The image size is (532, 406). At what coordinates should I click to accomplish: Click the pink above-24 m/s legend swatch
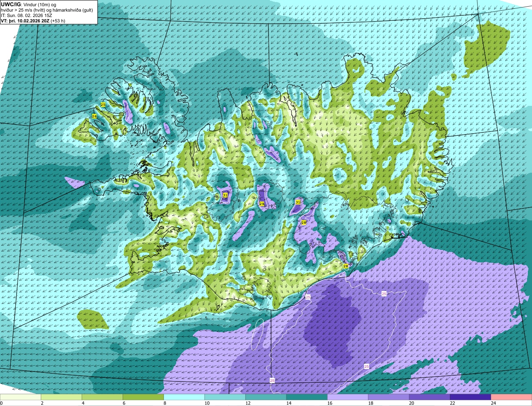512,397
